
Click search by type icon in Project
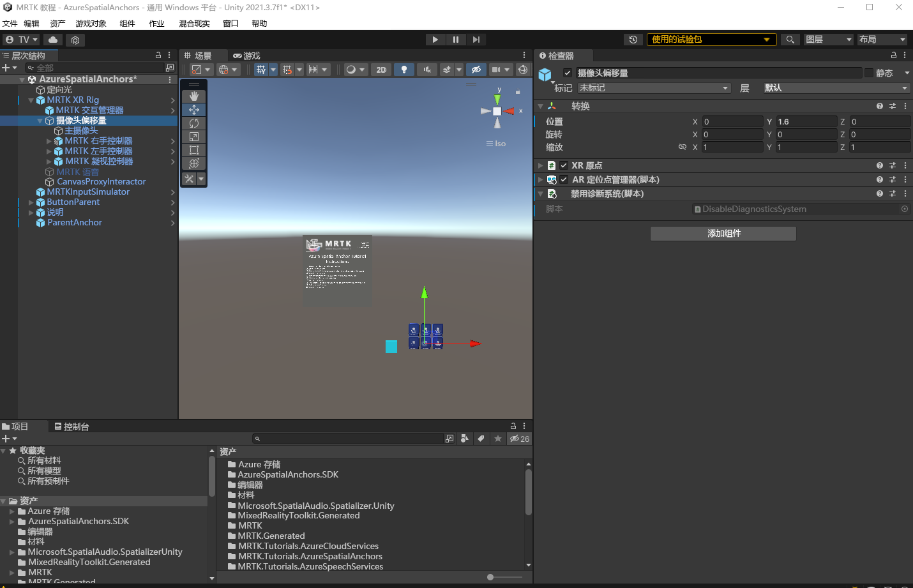(464, 439)
